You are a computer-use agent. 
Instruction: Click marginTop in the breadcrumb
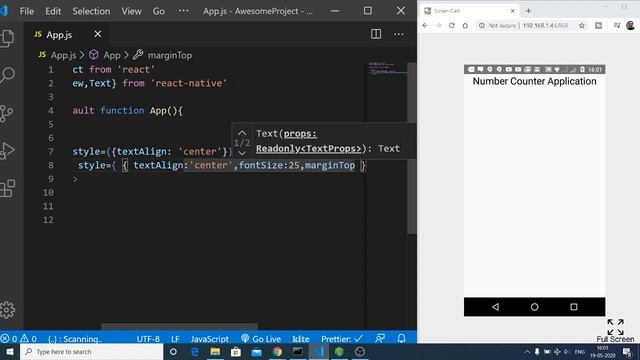click(170, 55)
